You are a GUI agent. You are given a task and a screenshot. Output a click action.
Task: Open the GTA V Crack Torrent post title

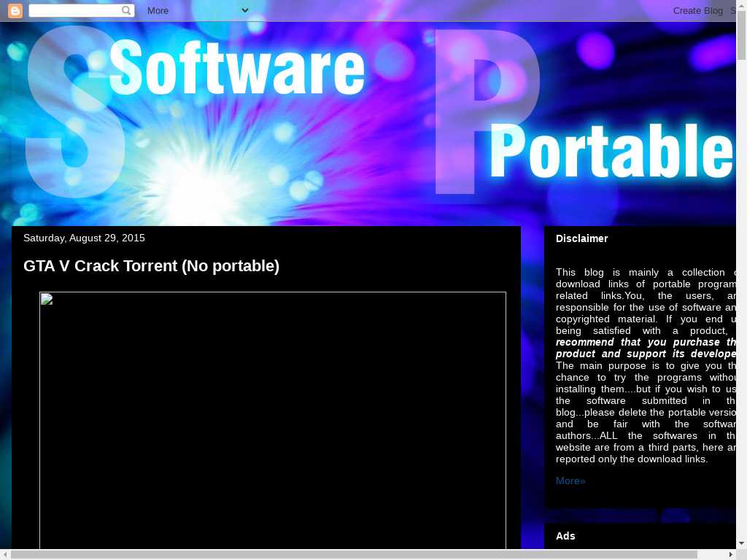152,265
